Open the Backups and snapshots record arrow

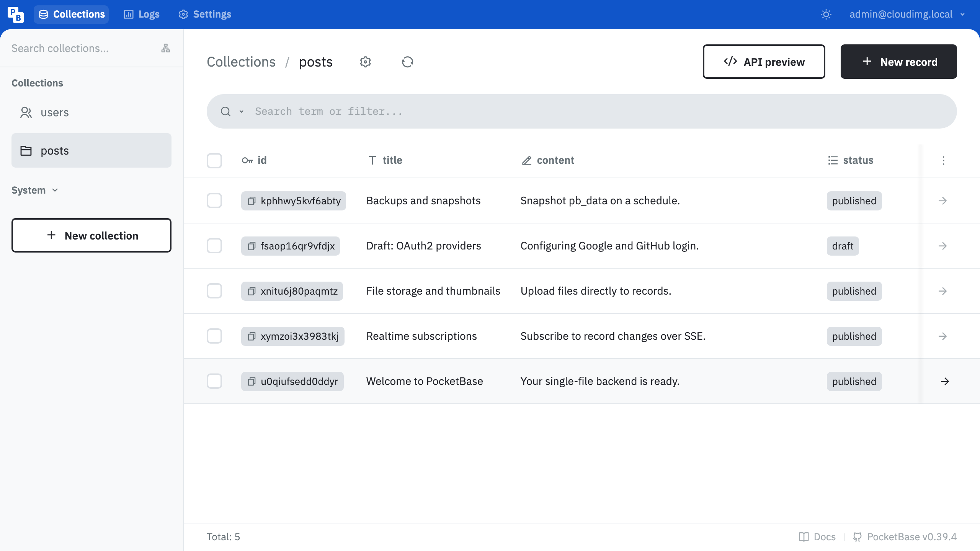[x=943, y=201]
